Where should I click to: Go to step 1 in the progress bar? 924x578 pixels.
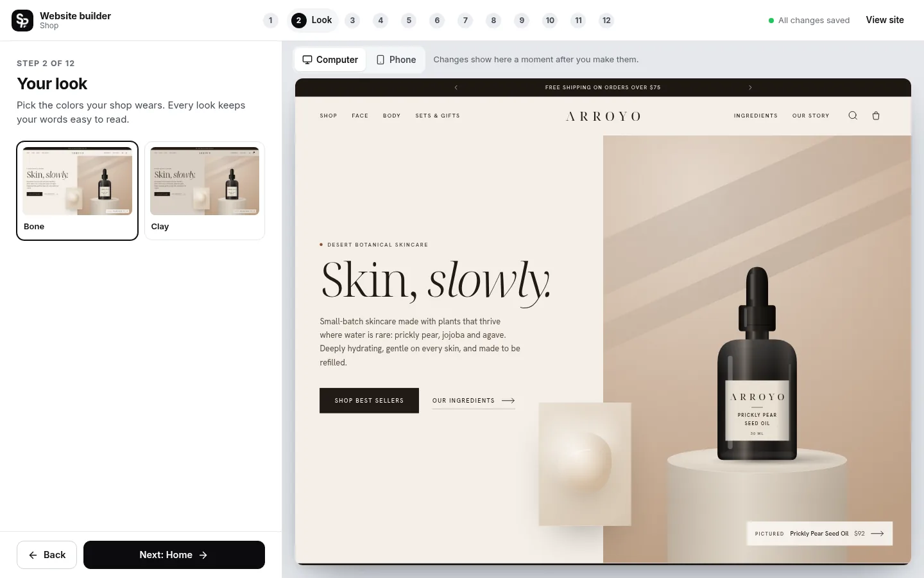(271, 21)
